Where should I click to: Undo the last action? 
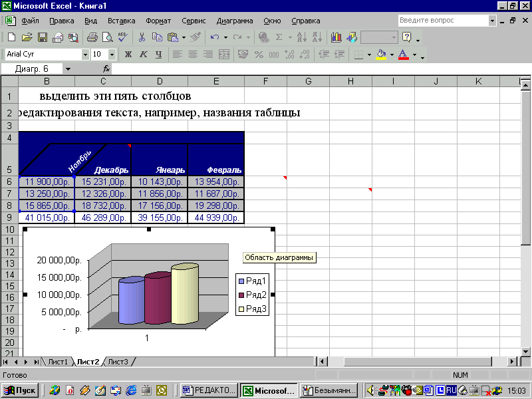215,37
